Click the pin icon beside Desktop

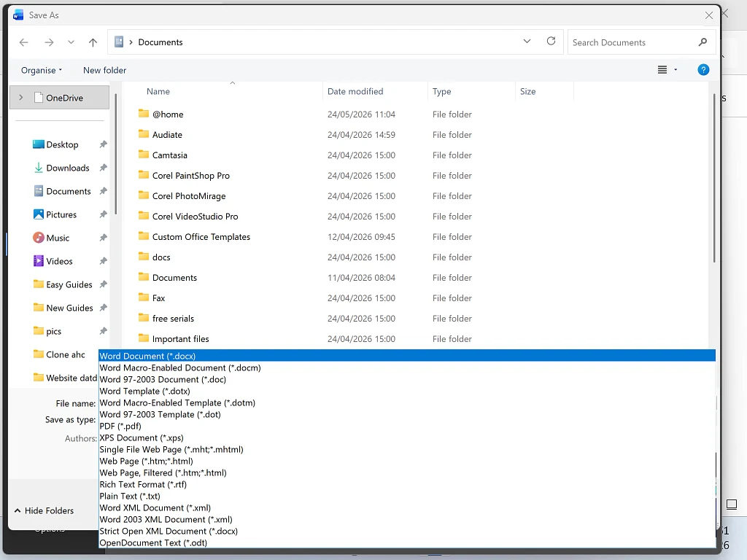tap(103, 144)
